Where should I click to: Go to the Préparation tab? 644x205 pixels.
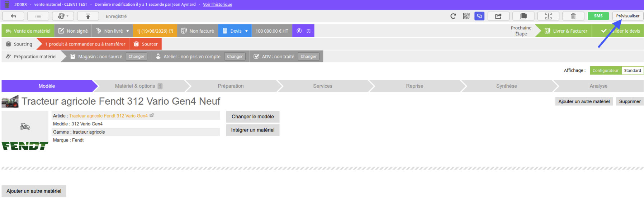pyautogui.click(x=231, y=86)
